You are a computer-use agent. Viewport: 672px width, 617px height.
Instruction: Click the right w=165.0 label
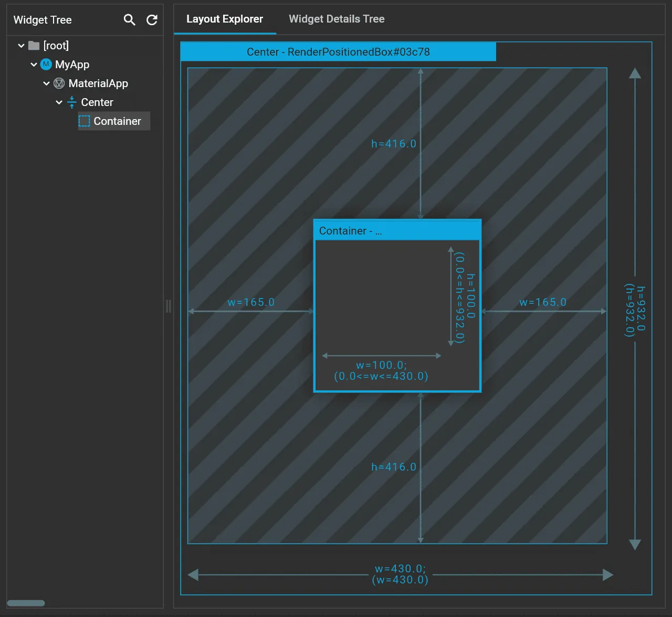(543, 302)
